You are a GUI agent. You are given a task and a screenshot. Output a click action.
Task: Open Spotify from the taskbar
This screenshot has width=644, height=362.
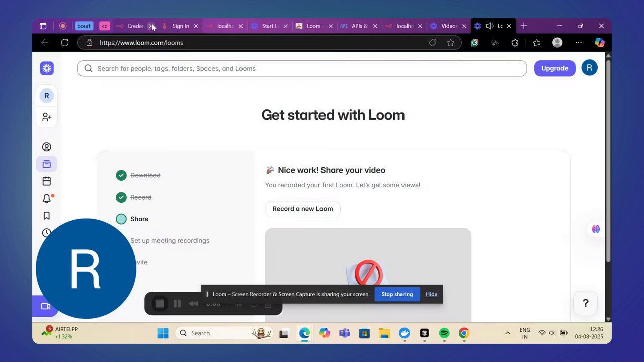tap(444, 333)
